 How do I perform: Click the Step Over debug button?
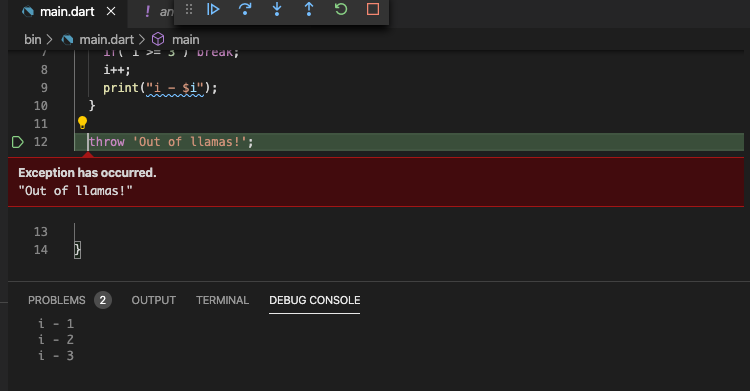pyautogui.click(x=245, y=9)
